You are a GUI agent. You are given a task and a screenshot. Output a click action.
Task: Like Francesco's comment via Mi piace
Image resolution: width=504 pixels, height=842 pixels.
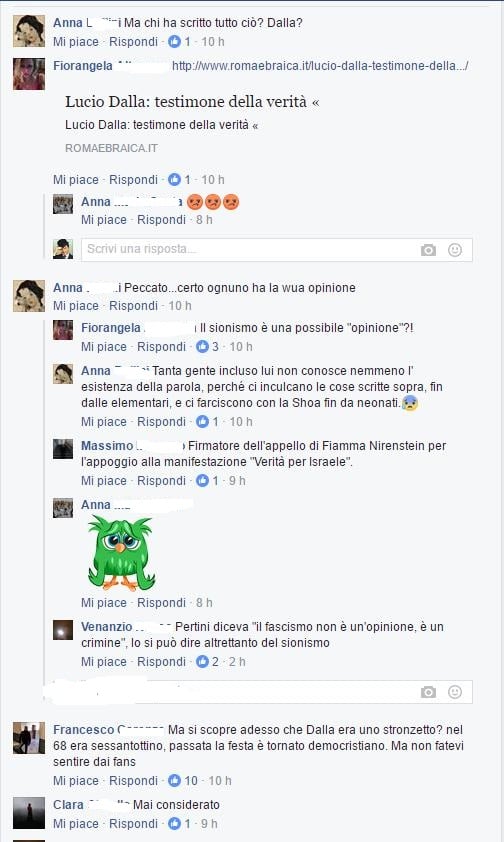click(x=76, y=780)
